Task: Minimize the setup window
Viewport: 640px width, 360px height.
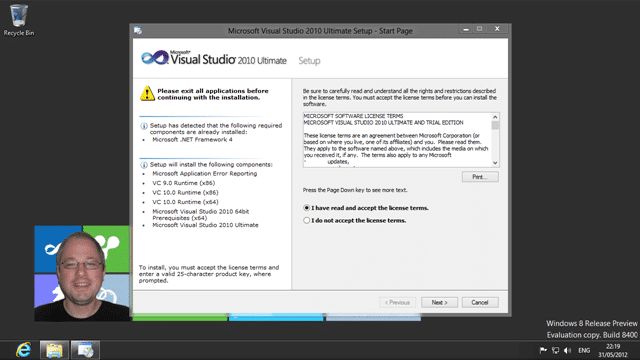Action: (466, 29)
